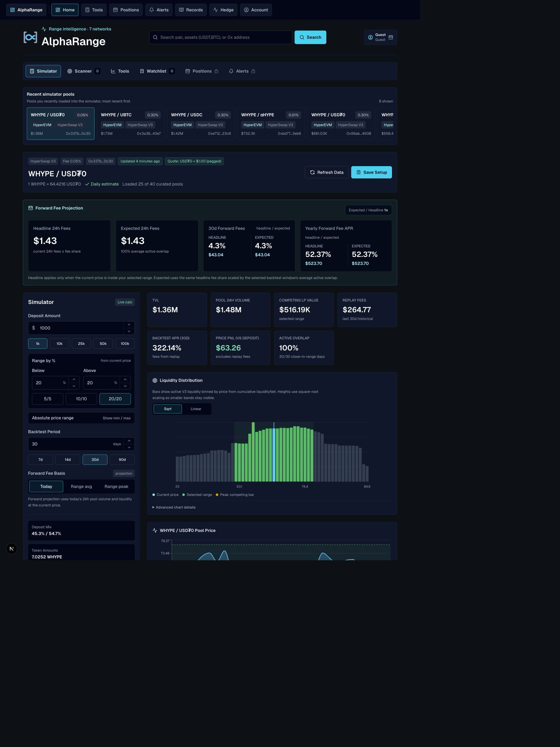Image resolution: width=560 pixels, height=747 pixels.
Task: Click the lock icon on Positions tab
Action: click(217, 71)
